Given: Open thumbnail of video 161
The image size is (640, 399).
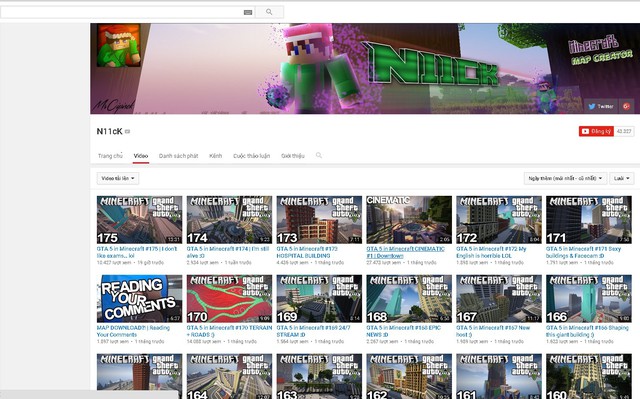Looking at the screenshot, I should (x=499, y=376).
